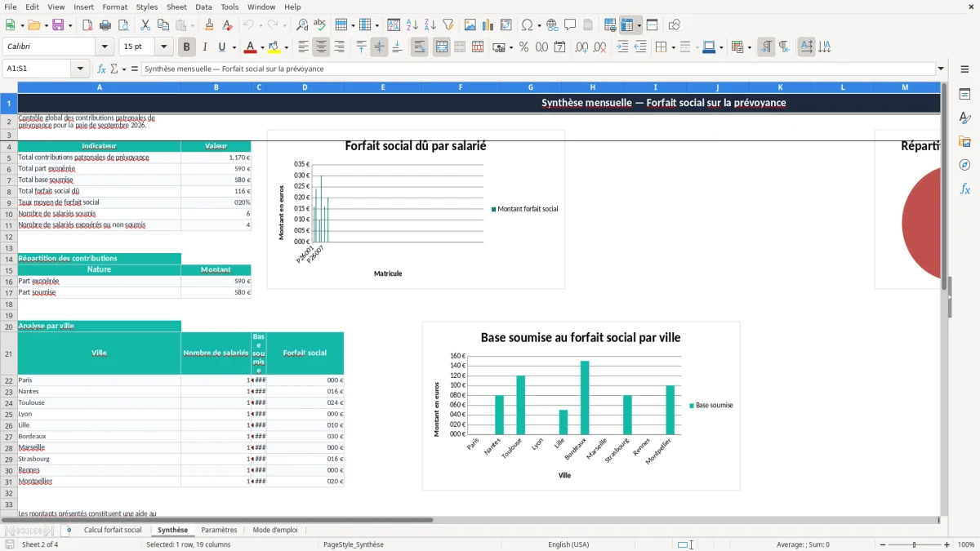
Task: Open the Navigator in the sidebar
Action: coord(964,165)
